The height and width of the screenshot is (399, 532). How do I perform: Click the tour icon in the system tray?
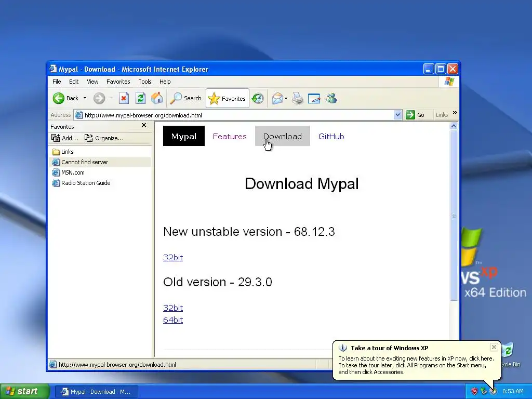tap(493, 392)
